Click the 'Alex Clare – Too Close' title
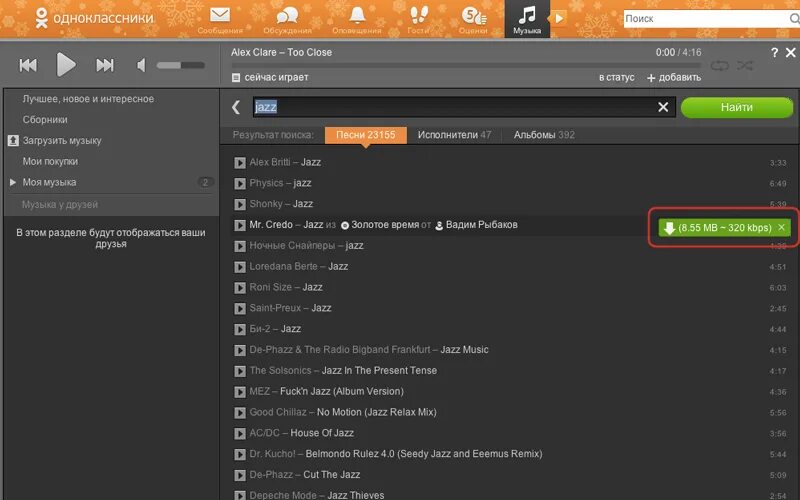 point(281,53)
